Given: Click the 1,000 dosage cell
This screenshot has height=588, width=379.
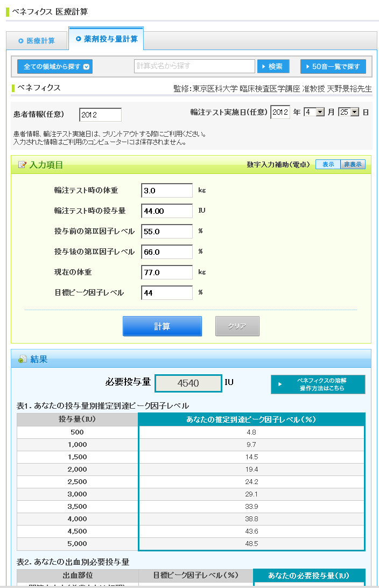Looking at the screenshot, I should coord(77,444).
